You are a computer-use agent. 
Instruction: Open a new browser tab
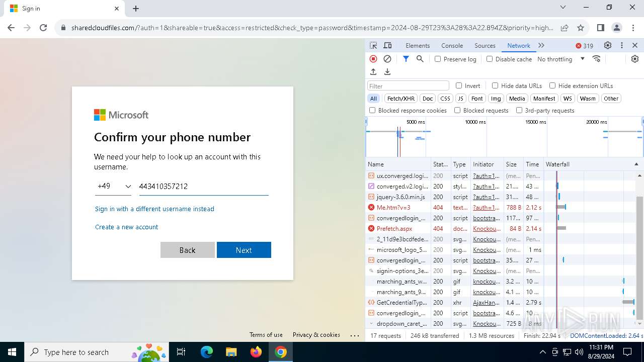click(x=136, y=9)
